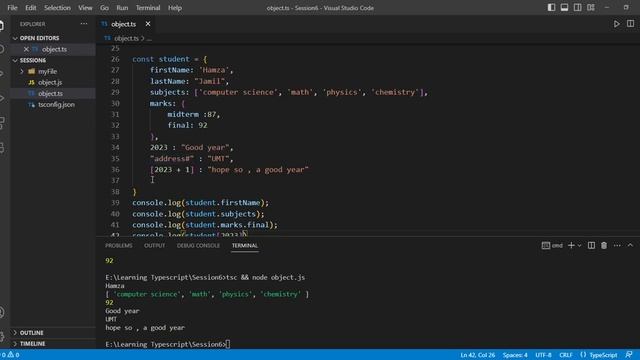Open Explorer more actions ellipsis
Image resolution: width=640 pixels, height=360 pixels.
point(84,24)
